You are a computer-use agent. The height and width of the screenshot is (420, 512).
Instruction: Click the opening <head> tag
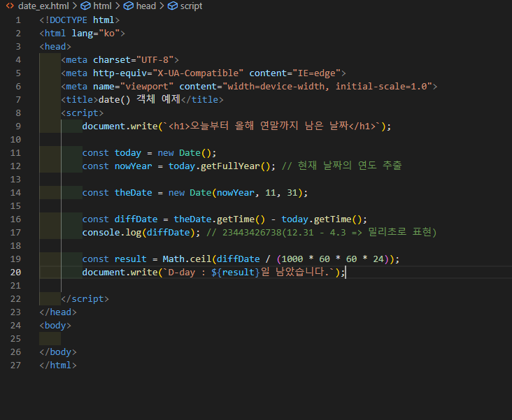point(55,47)
